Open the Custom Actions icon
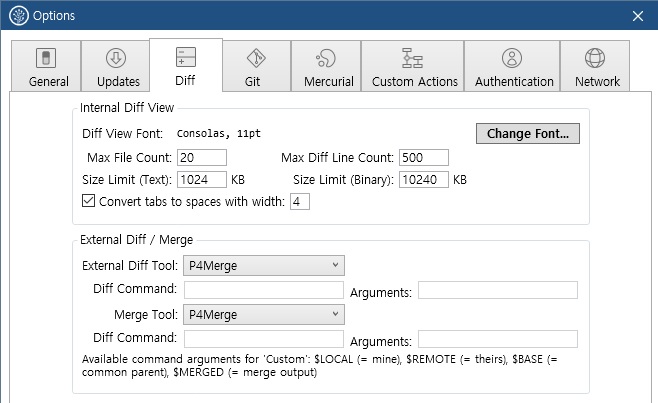Viewport: 658px width, 403px height. tap(413, 58)
